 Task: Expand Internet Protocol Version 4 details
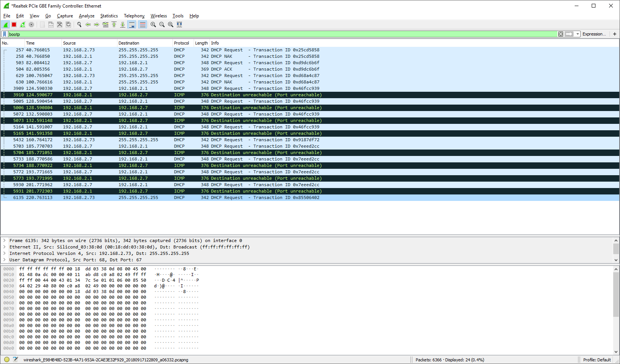pyautogui.click(x=5, y=253)
